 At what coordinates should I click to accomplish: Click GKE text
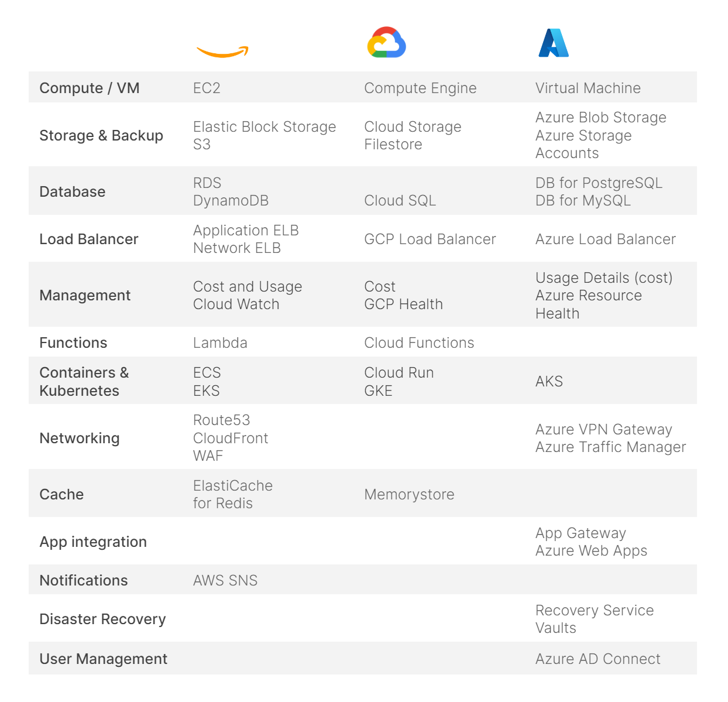pos(379,391)
